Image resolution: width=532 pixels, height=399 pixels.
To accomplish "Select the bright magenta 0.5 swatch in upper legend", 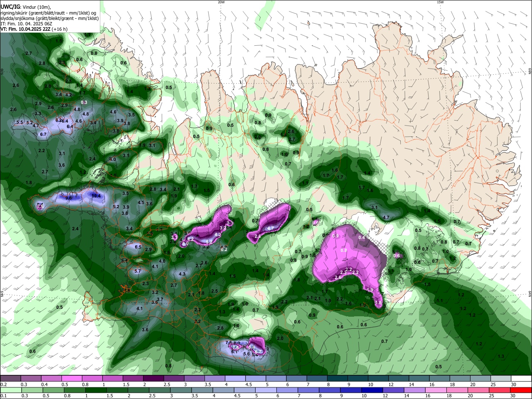I will point(71,379).
